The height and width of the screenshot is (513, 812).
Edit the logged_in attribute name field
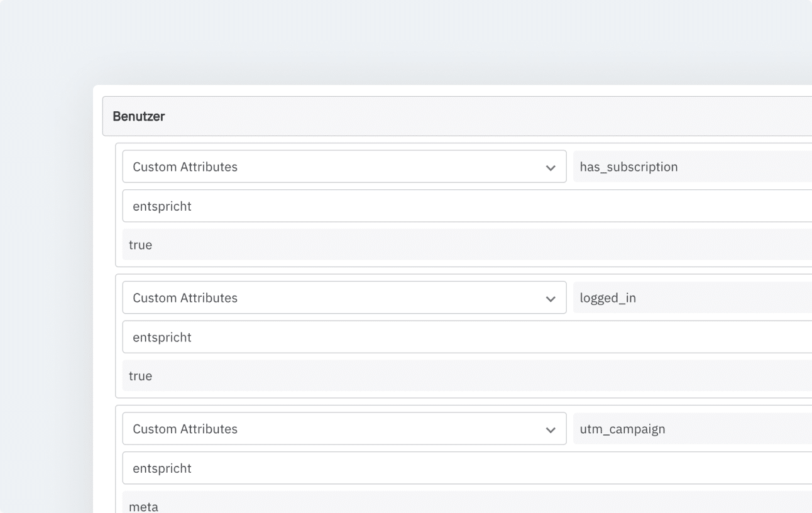pyautogui.click(x=691, y=297)
